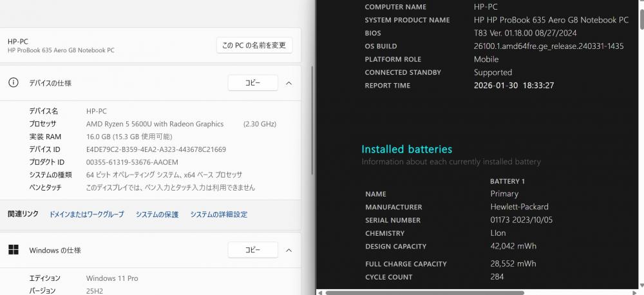This screenshot has height=295, width=644.
Task: Click the SERIAL NUMBER value 01173 2023/10/05
Action: (x=521, y=220)
